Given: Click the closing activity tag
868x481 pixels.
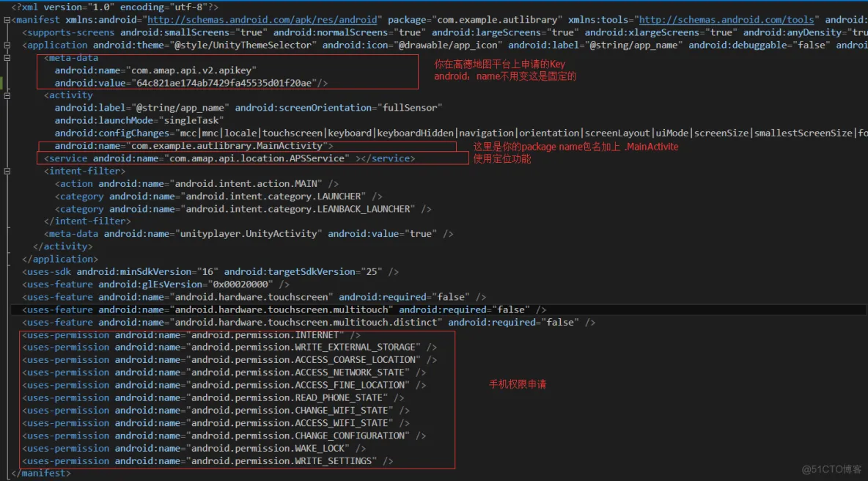Looking at the screenshot, I should [x=62, y=247].
